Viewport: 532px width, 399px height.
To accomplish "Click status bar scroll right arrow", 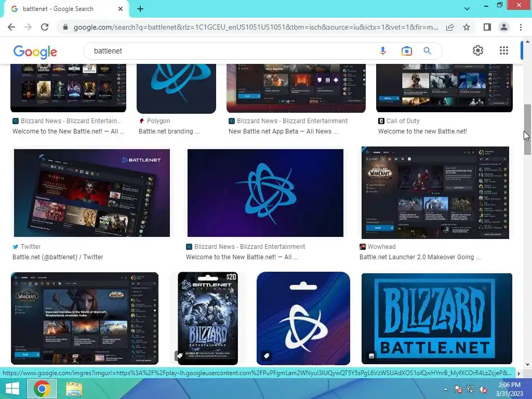I will point(518,373).
